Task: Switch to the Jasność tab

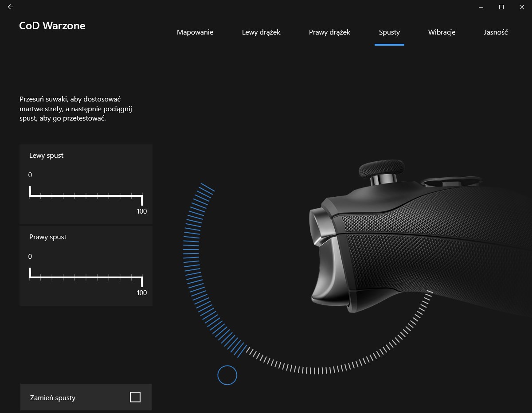Action: click(496, 32)
